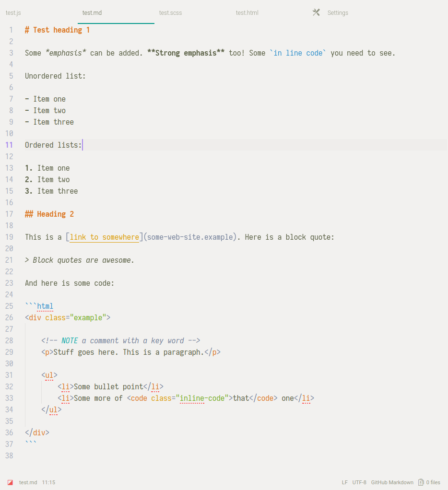Click 'Unordered list:' line
This screenshot has width=448, height=490.
(x=55, y=76)
